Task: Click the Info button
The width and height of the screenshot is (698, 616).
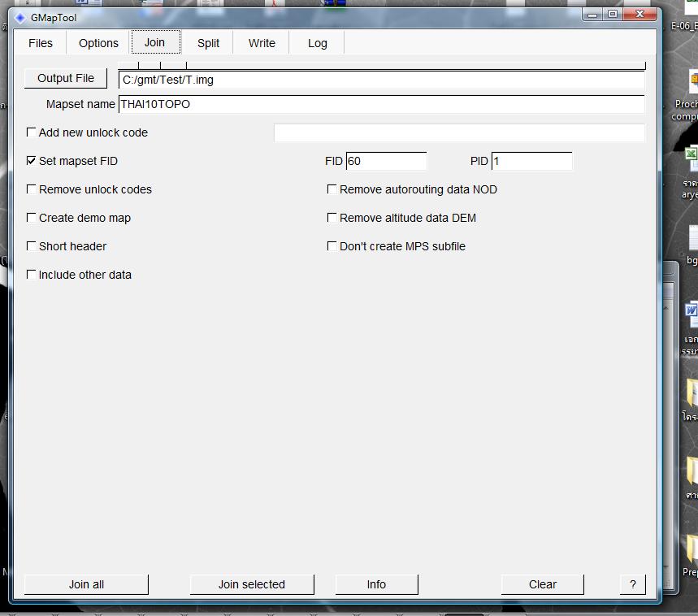Action: click(376, 584)
